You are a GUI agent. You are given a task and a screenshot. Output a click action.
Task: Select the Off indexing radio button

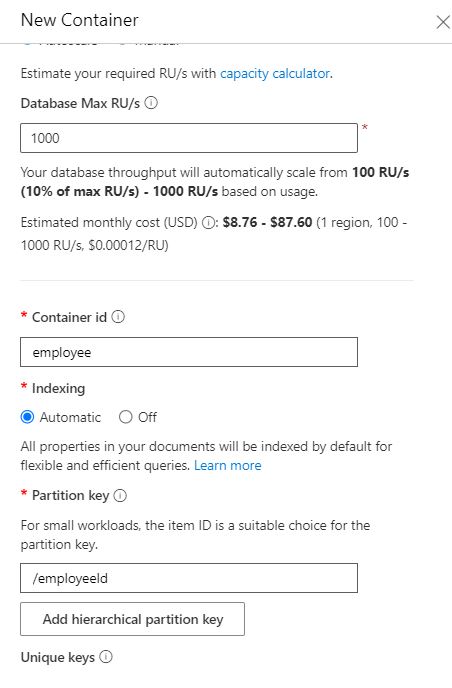coord(126,417)
